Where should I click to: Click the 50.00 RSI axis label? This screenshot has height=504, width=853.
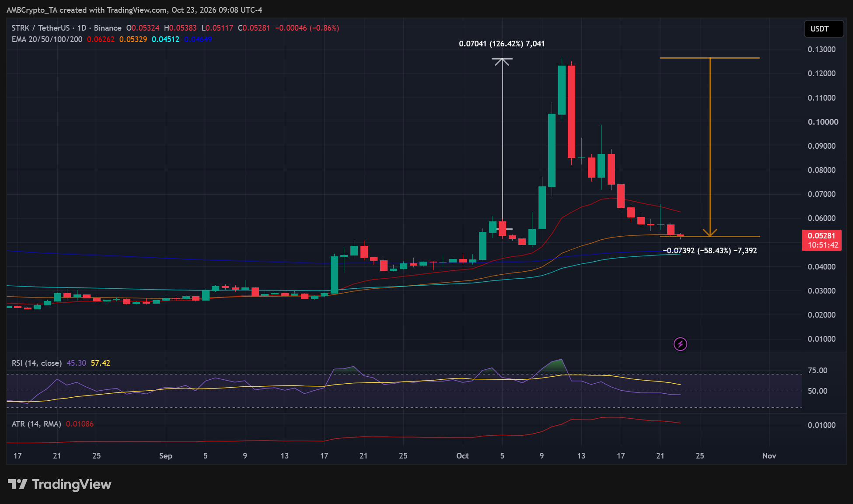(x=818, y=391)
